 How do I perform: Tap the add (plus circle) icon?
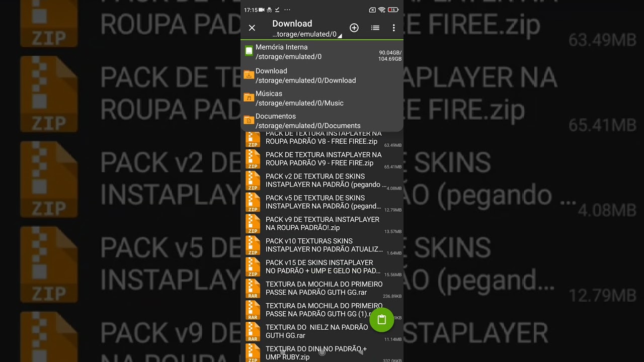point(354,28)
